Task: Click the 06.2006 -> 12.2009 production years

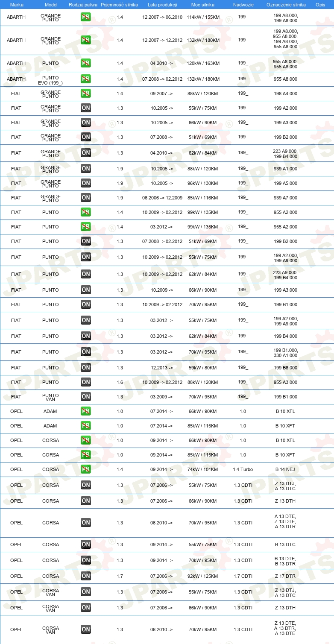Action: pyautogui.click(x=162, y=198)
